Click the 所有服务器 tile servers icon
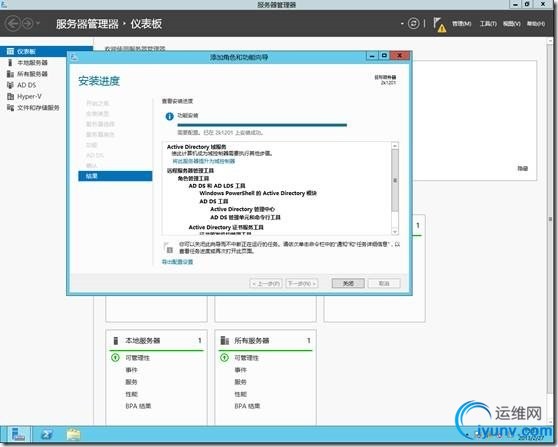Screen dimensions: 558x447 (x=225, y=341)
